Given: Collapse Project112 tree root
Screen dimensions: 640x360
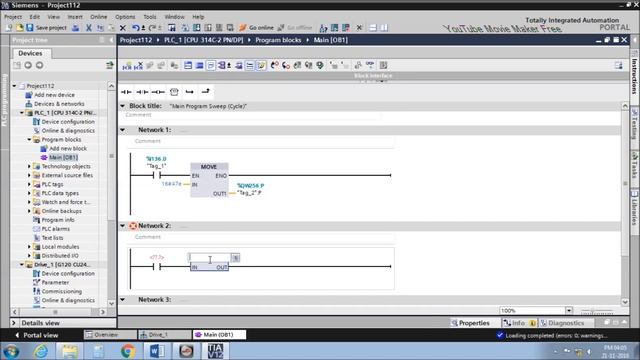Looking at the screenshot, I should tap(15, 86).
